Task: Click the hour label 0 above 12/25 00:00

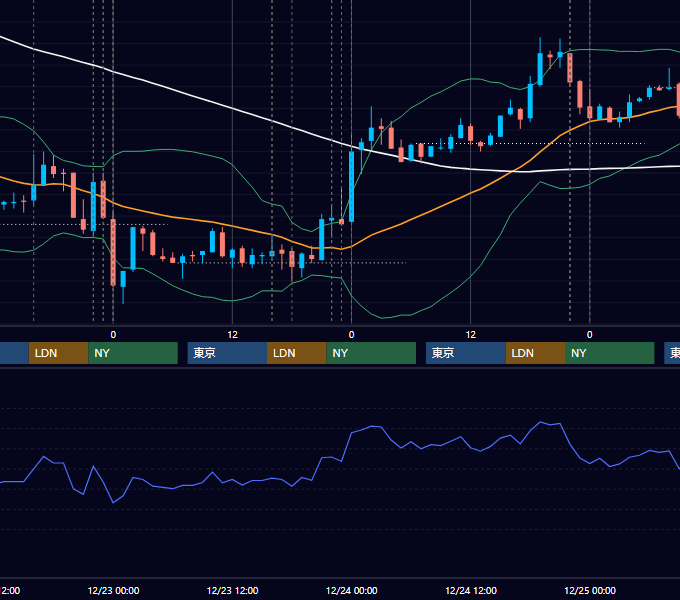Action: [x=589, y=335]
